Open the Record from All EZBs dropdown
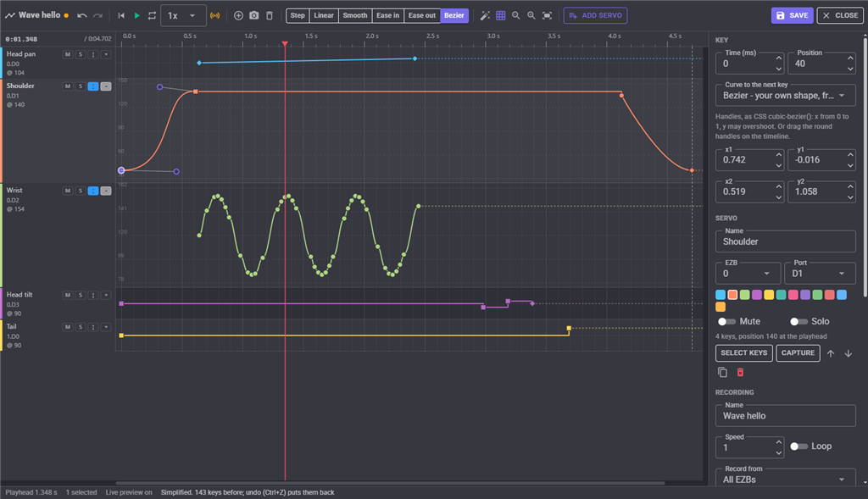Image resolution: width=868 pixels, height=499 pixels. tap(785, 479)
